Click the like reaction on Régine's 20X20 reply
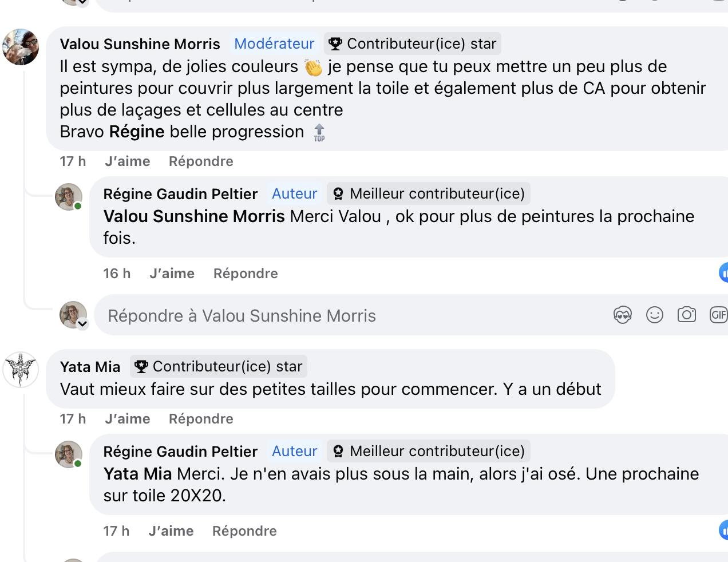Viewport: 728px width, 562px height. point(723,530)
